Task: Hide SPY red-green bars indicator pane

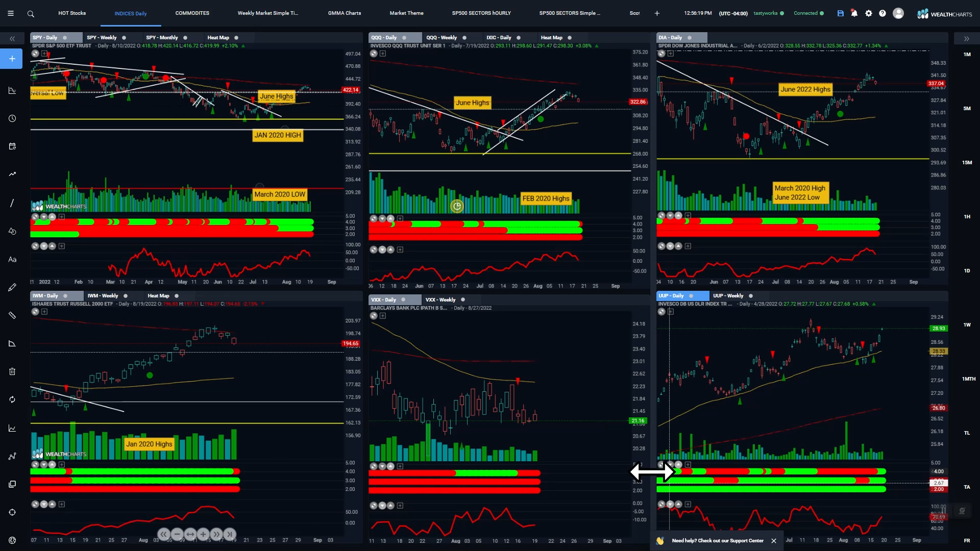Action: pyautogui.click(x=35, y=217)
